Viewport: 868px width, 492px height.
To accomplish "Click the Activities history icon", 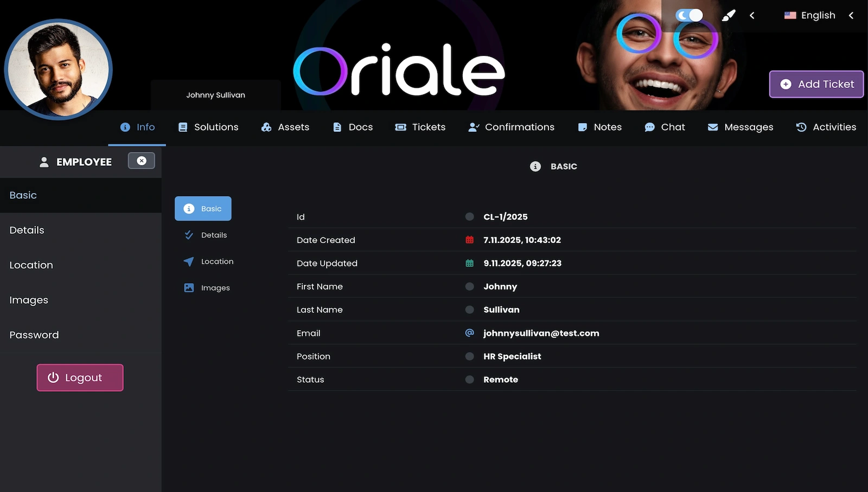I will pos(801,127).
